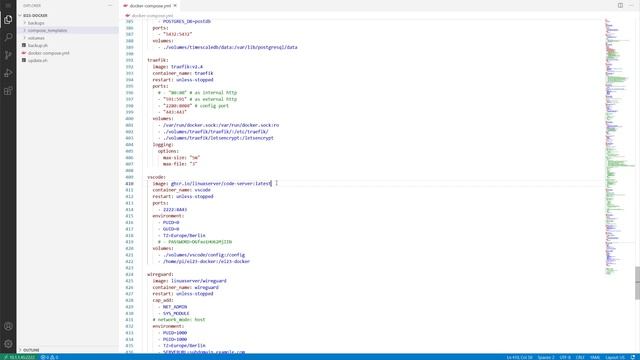Click line number 410 in the gutter
Screen dimensions: 640x360
(x=129, y=184)
